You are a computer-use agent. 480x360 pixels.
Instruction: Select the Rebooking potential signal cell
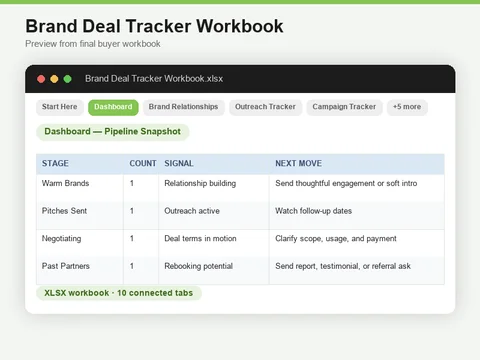pyautogui.click(x=214, y=270)
